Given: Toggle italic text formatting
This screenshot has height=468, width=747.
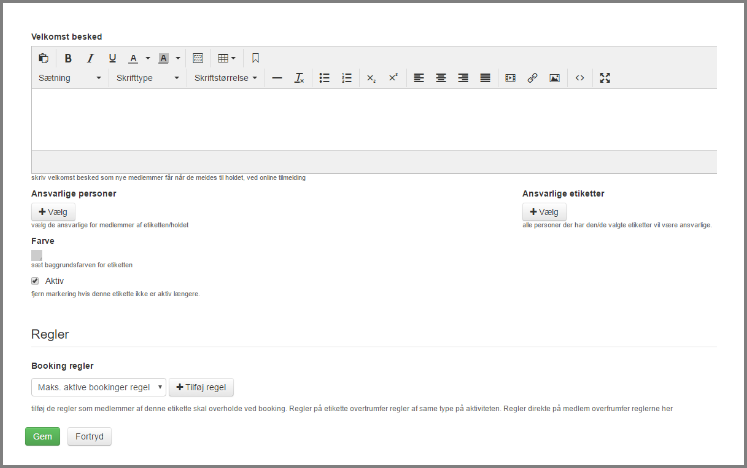Looking at the screenshot, I should (90, 58).
